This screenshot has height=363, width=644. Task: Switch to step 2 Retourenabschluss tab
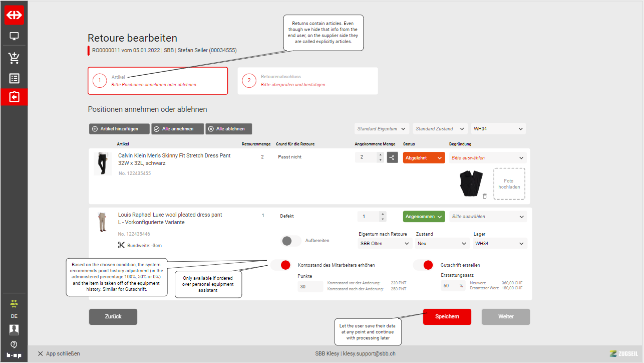coord(307,81)
